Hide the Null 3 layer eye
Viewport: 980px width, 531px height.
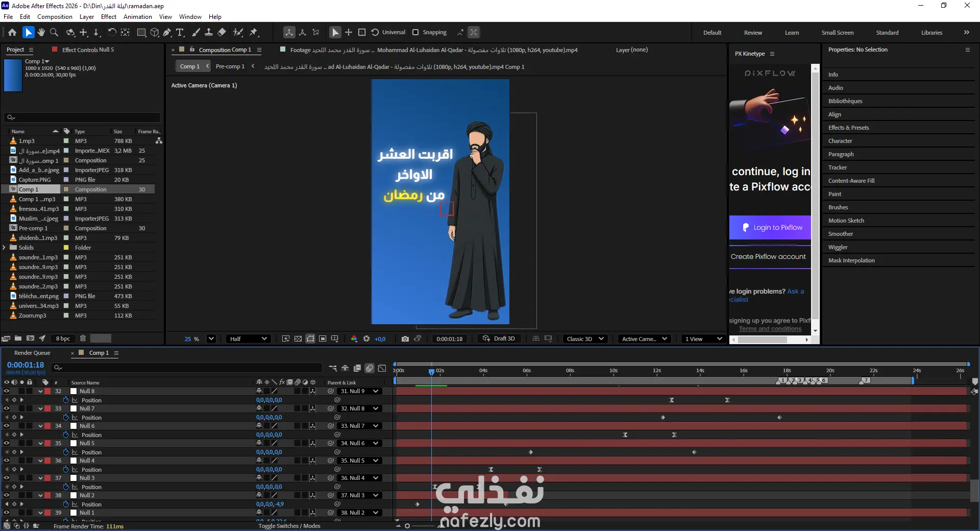click(7, 478)
